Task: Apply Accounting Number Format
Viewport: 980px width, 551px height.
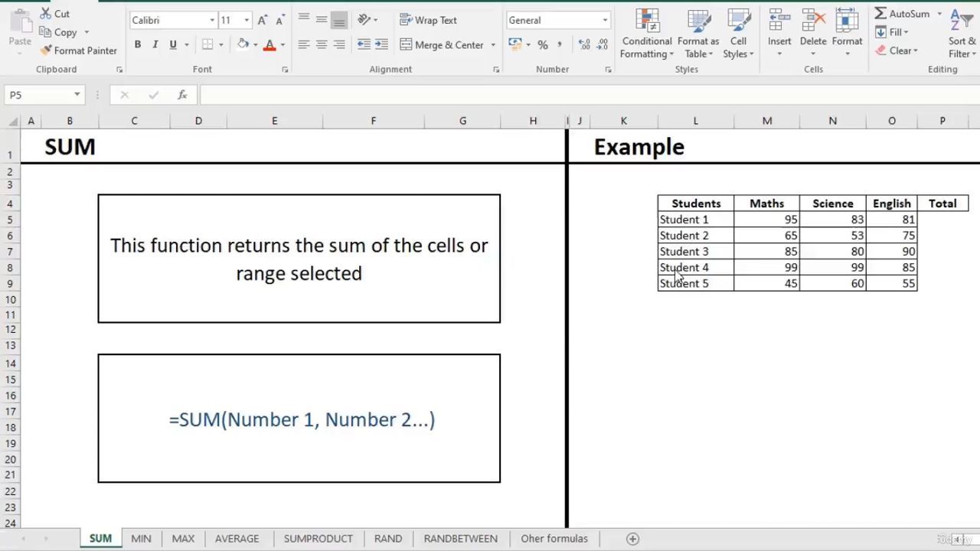Action: (514, 44)
